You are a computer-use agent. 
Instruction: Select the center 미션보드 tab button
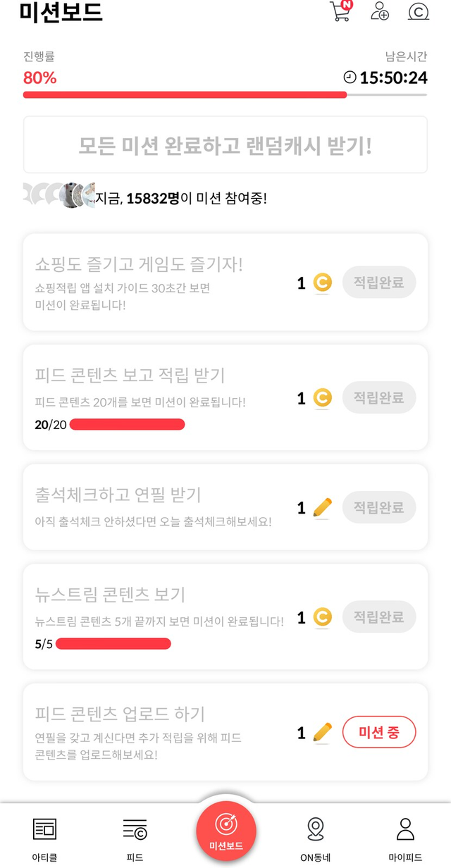tap(226, 831)
